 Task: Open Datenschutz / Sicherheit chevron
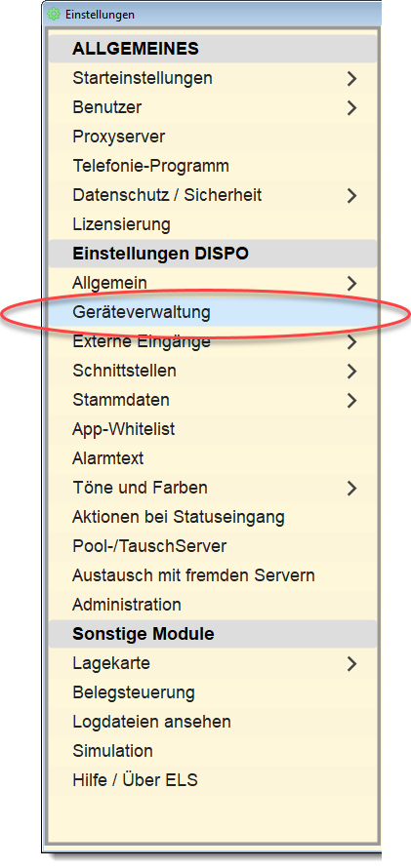[x=351, y=195]
